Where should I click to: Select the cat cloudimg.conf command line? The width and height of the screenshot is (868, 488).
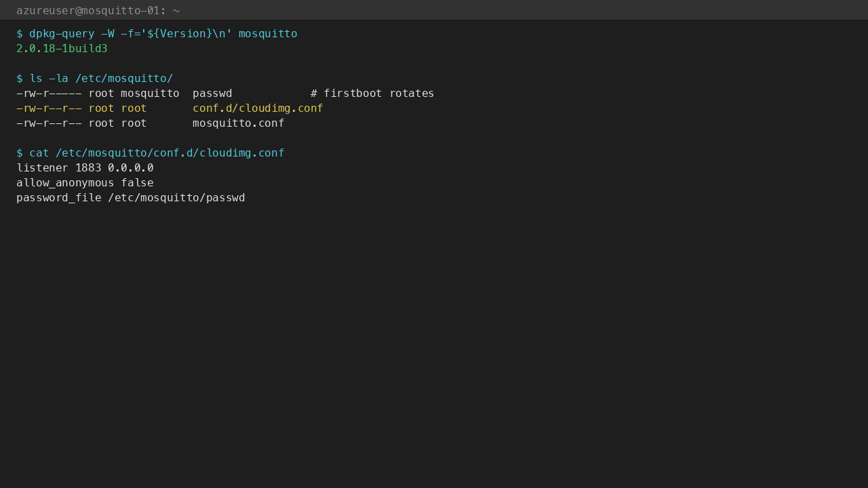[x=150, y=153]
